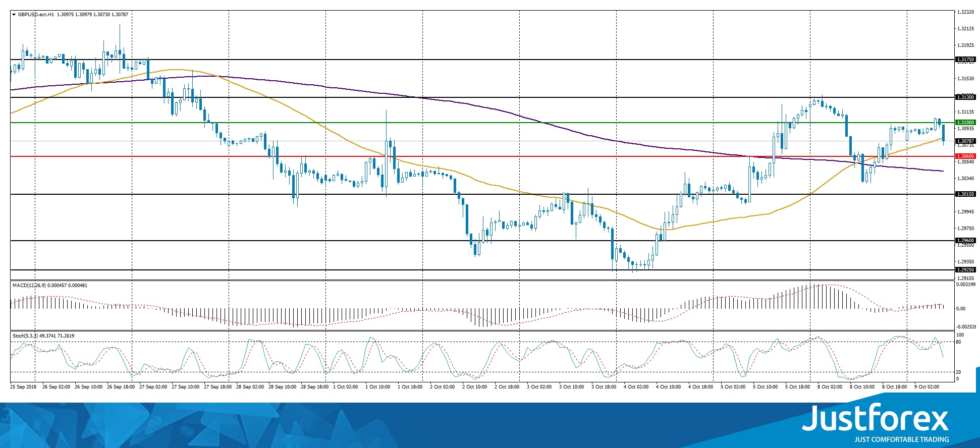Click the 28 Sep 18:00 time label
The height and width of the screenshot is (448, 980).
coord(314,387)
